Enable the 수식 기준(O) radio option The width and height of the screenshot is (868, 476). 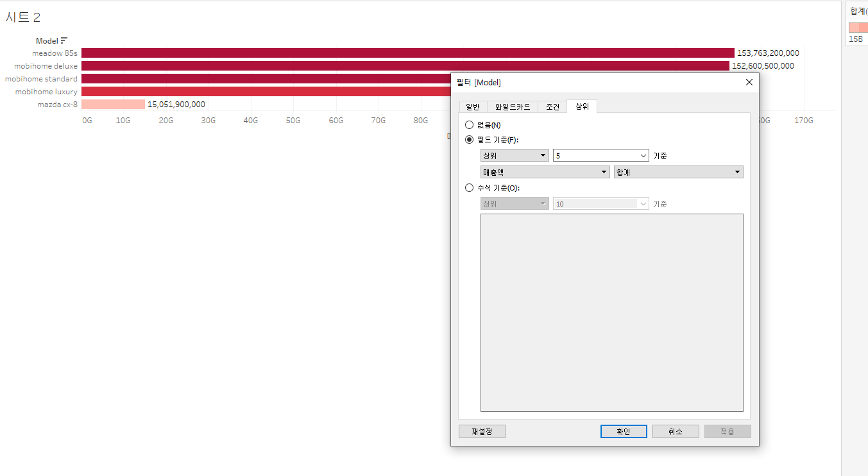469,188
